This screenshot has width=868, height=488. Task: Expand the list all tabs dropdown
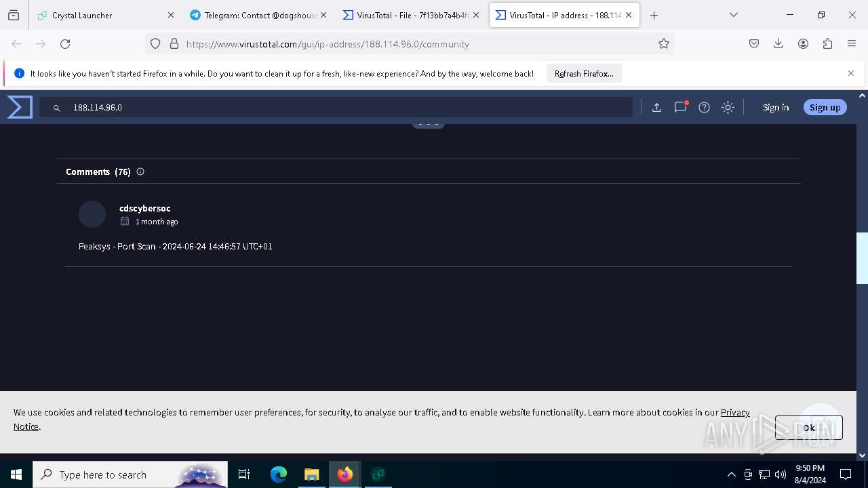click(x=733, y=15)
